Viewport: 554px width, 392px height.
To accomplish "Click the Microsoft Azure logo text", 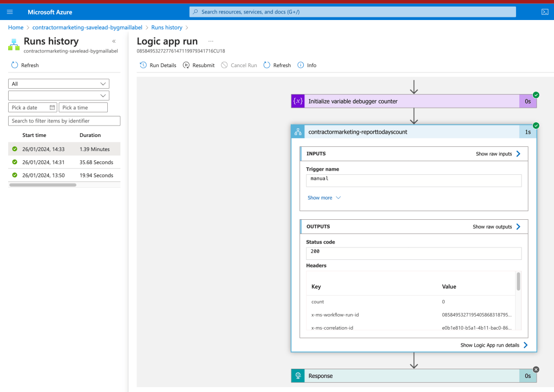I will [x=50, y=12].
